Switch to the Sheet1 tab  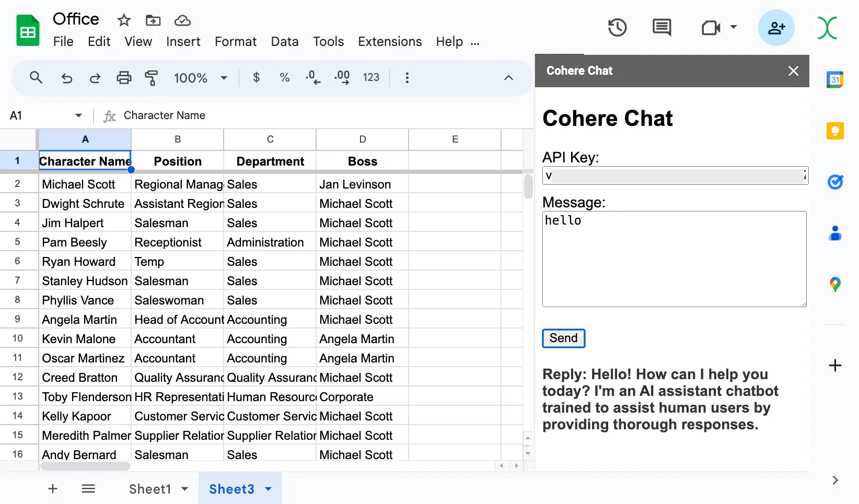tap(150, 489)
